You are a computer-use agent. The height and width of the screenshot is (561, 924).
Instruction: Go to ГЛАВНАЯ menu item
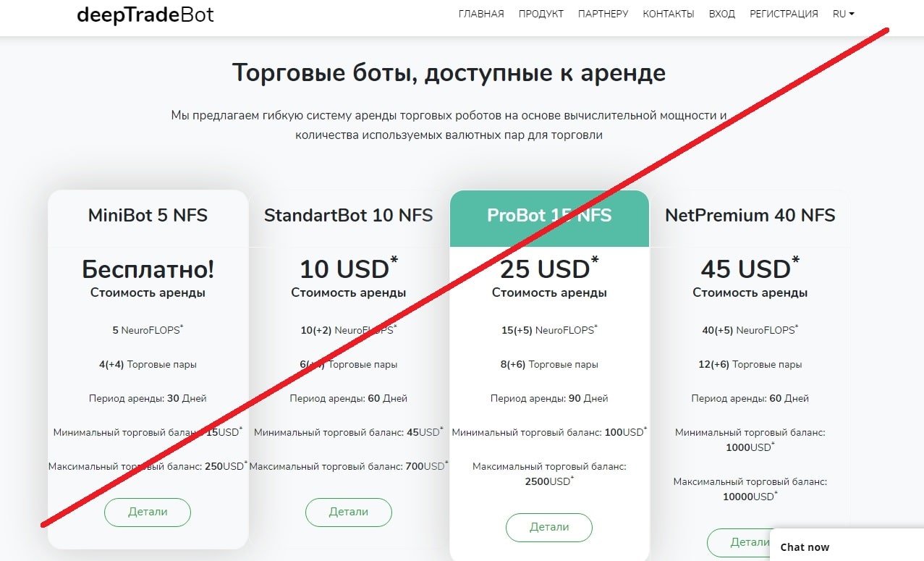coord(481,14)
